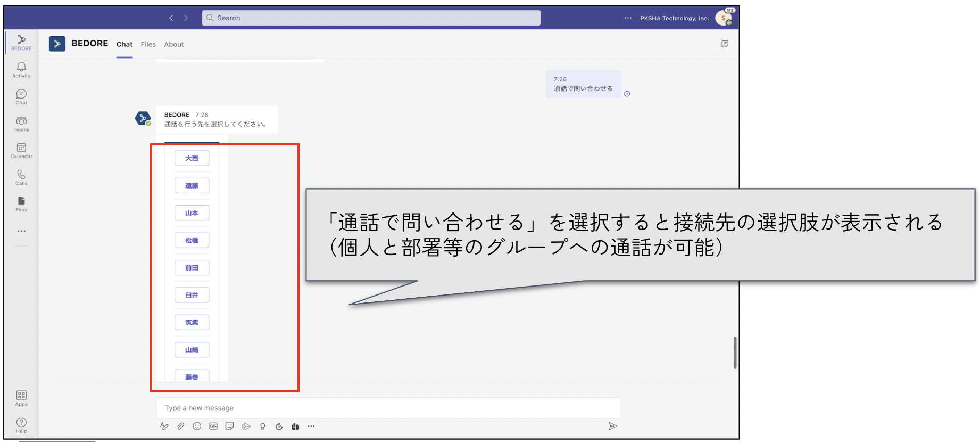Click the BEDORE bot avatar in chat
Image resolution: width=980 pixels, height=442 pixels.
point(143,118)
